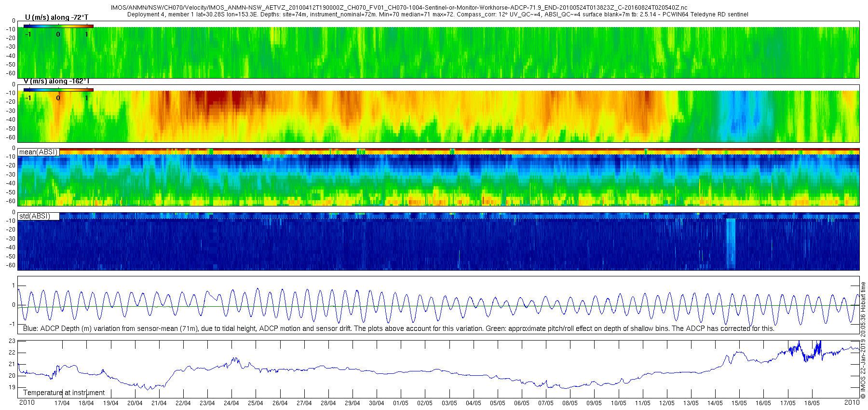868x410 pixels.
Task: Click the 18/05 date tick label
Action: pyautogui.click(x=812, y=403)
